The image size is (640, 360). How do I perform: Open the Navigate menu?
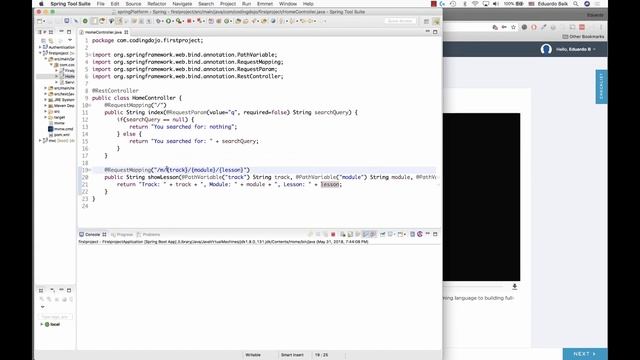[182, 4]
